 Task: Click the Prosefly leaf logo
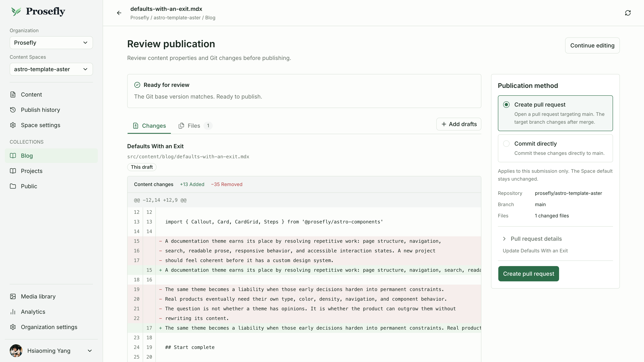coord(16,11)
